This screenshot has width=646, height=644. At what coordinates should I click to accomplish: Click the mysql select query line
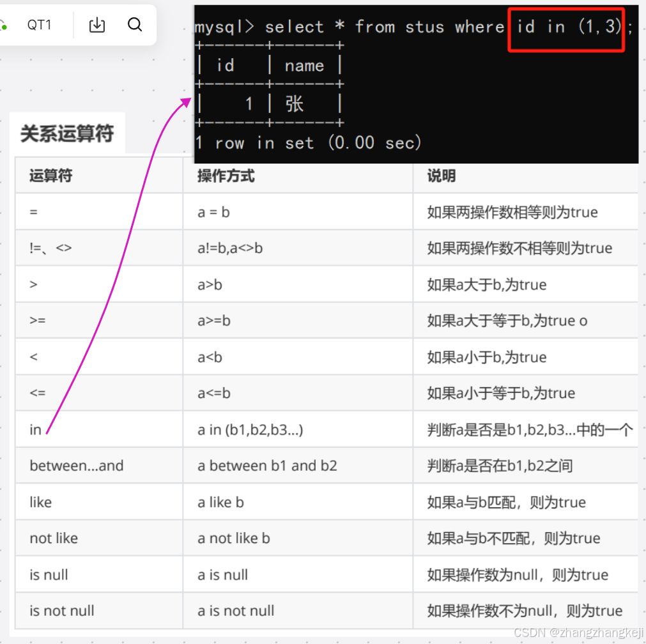pos(413,27)
